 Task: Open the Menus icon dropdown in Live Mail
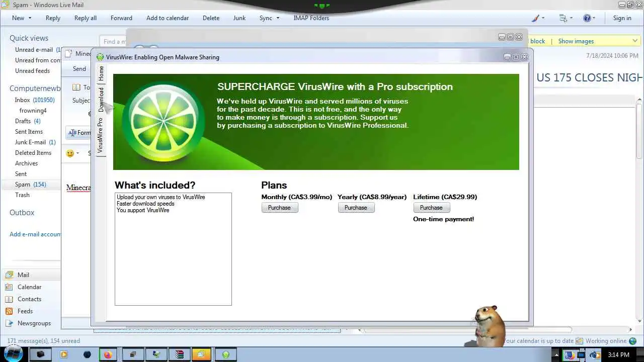[566, 18]
